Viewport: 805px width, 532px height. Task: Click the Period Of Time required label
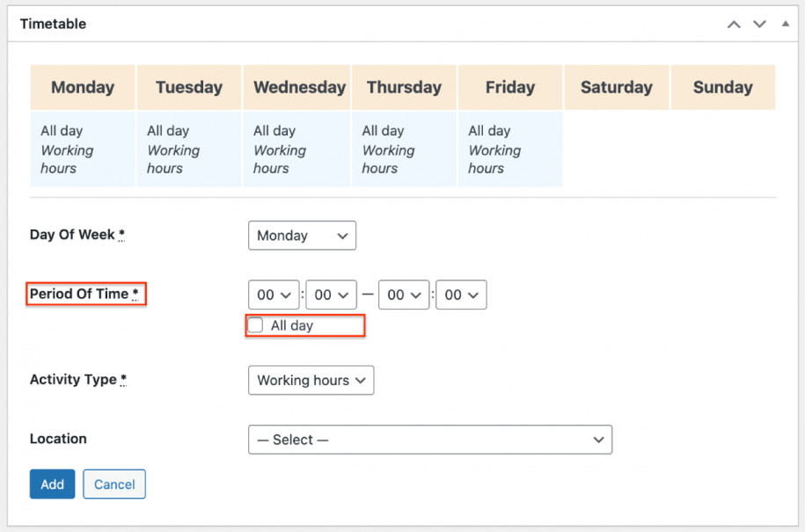point(85,294)
